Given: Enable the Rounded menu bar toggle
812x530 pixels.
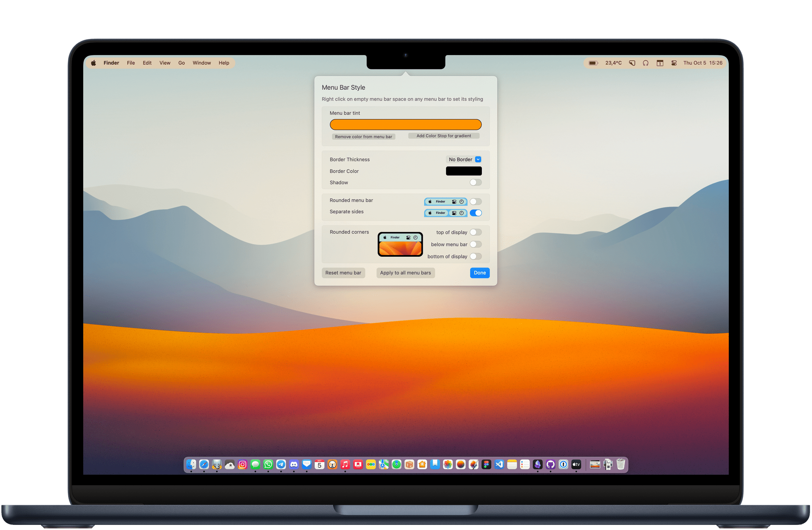Looking at the screenshot, I should (476, 201).
